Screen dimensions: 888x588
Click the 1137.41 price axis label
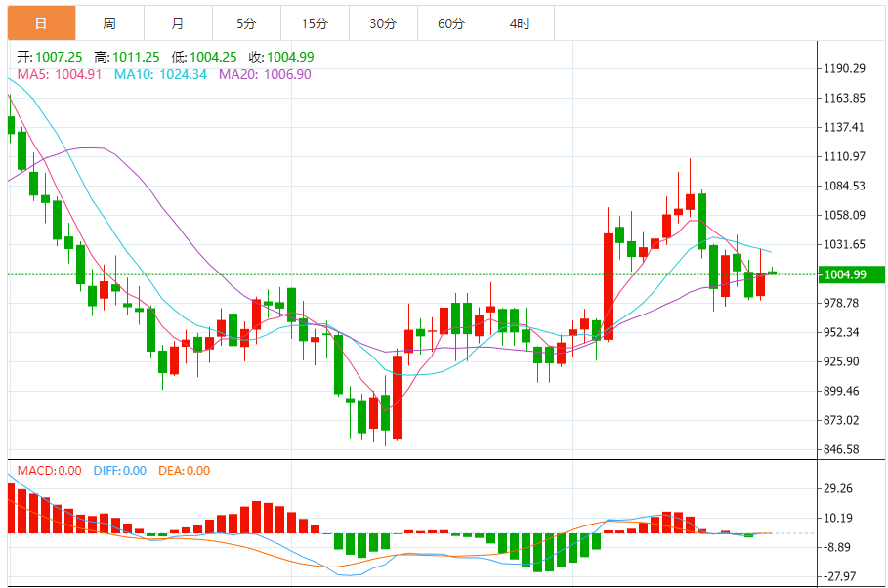pos(844,127)
